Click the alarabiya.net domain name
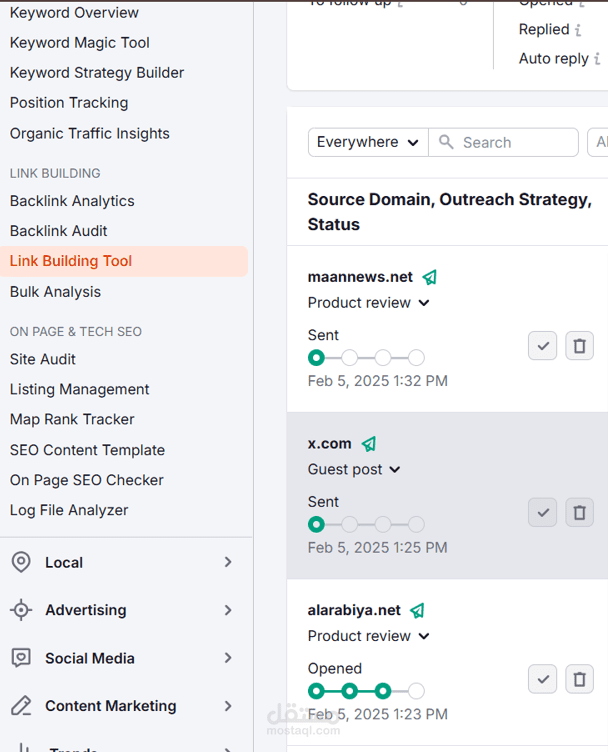Image resolution: width=608 pixels, height=752 pixels. [x=354, y=610]
